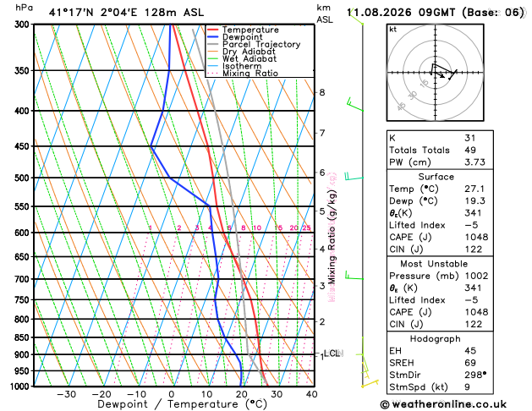Click the blue Dewpoint legend line swatch
This screenshot has height=411, width=532.
point(213,37)
